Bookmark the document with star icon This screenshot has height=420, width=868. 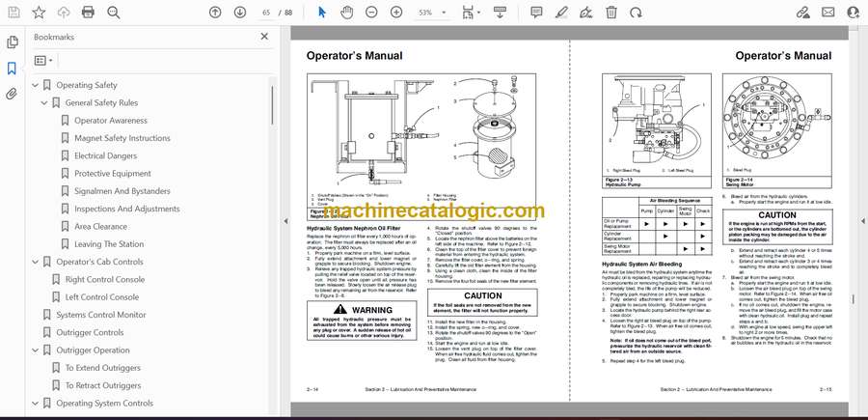click(39, 13)
